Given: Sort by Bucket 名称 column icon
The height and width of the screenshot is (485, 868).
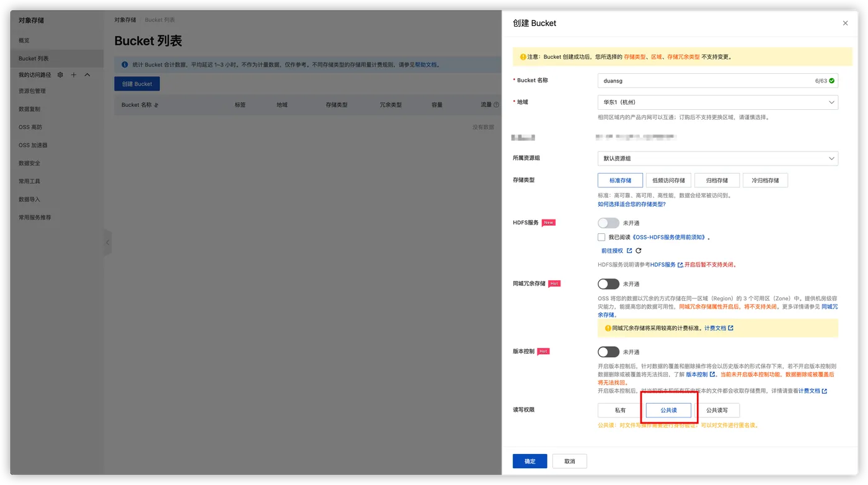Looking at the screenshot, I should (x=156, y=105).
